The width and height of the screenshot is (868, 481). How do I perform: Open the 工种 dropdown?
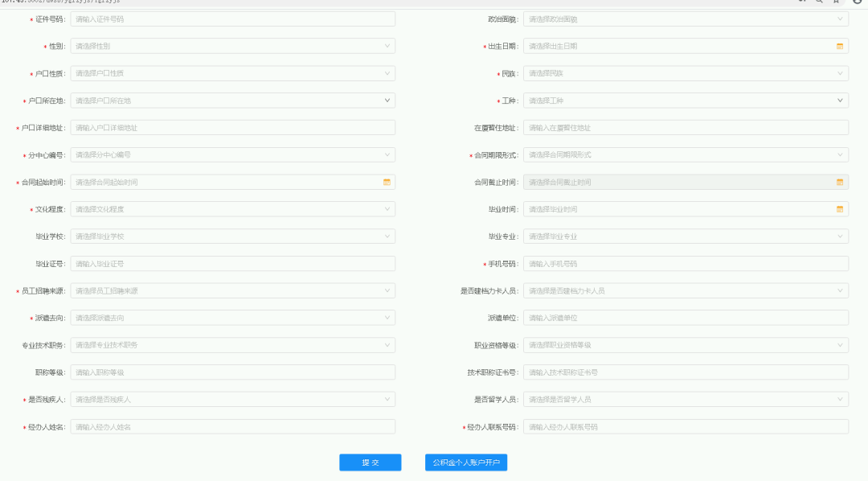point(686,101)
